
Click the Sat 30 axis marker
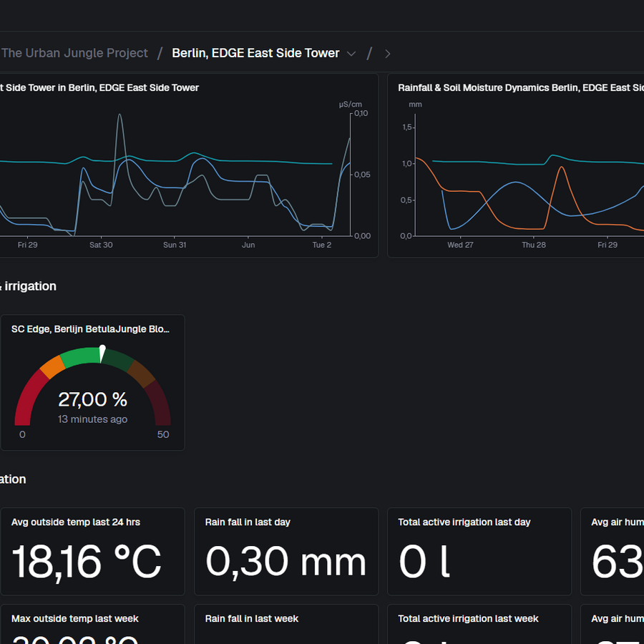point(101,245)
